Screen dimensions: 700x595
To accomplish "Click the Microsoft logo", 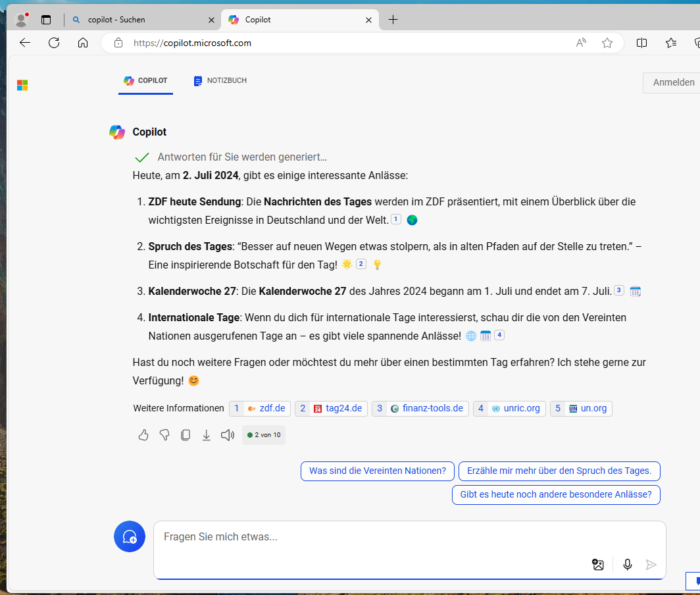I will 22,85.
